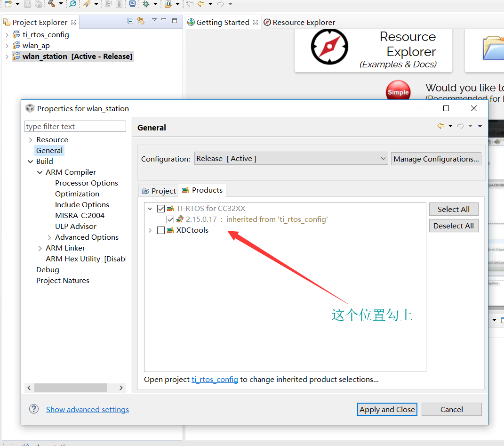Image resolution: width=504 pixels, height=446 pixels.
Task: Expand Advanced Options node
Action: (49, 237)
